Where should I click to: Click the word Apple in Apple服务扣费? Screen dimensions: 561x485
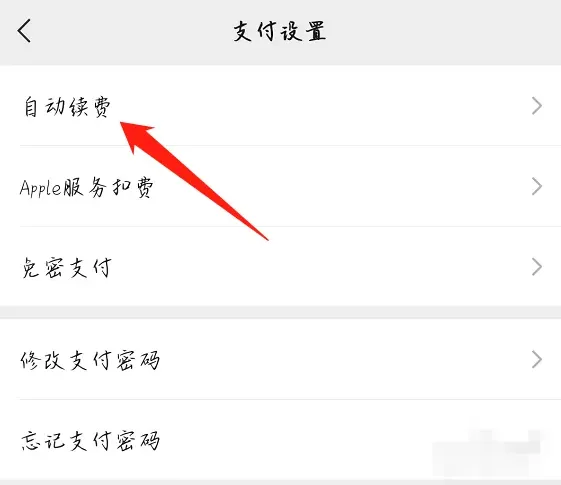point(41,187)
